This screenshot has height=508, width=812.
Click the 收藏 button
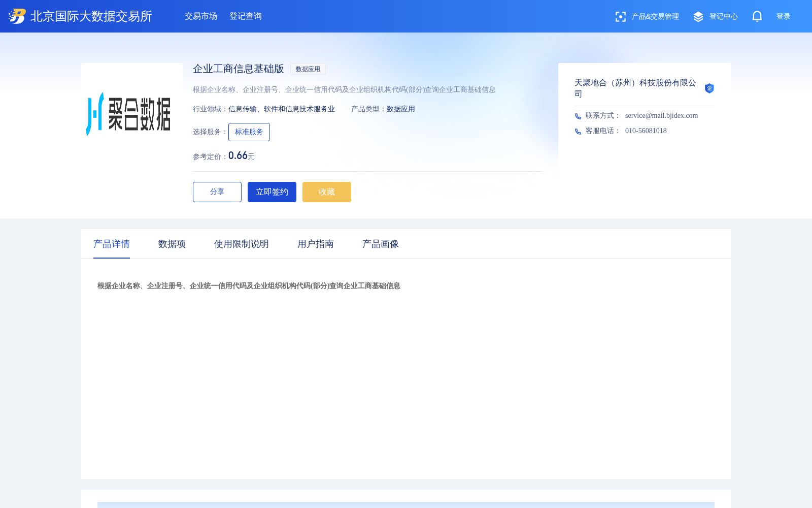tap(327, 192)
